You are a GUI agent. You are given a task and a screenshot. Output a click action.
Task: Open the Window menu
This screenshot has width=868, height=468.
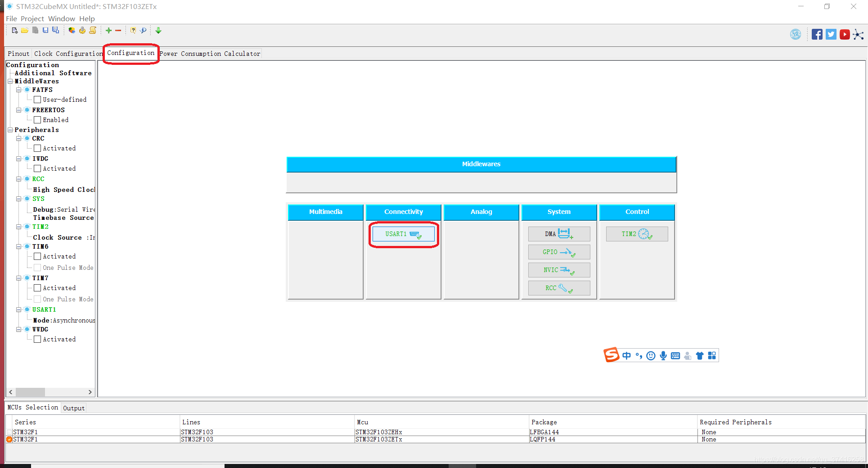coord(62,18)
